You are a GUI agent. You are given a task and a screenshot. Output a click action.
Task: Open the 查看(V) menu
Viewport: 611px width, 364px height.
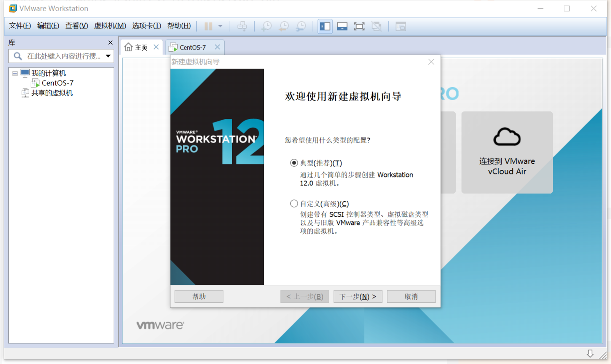coord(77,26)
